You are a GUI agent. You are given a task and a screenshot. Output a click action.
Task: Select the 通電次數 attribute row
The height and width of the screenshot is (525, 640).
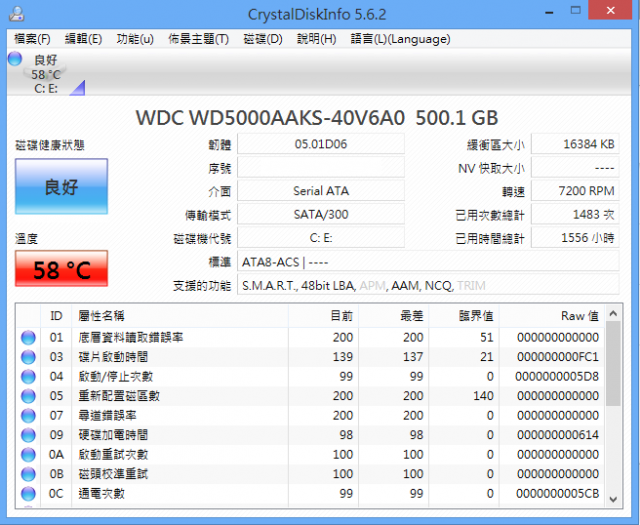[311, 494]
